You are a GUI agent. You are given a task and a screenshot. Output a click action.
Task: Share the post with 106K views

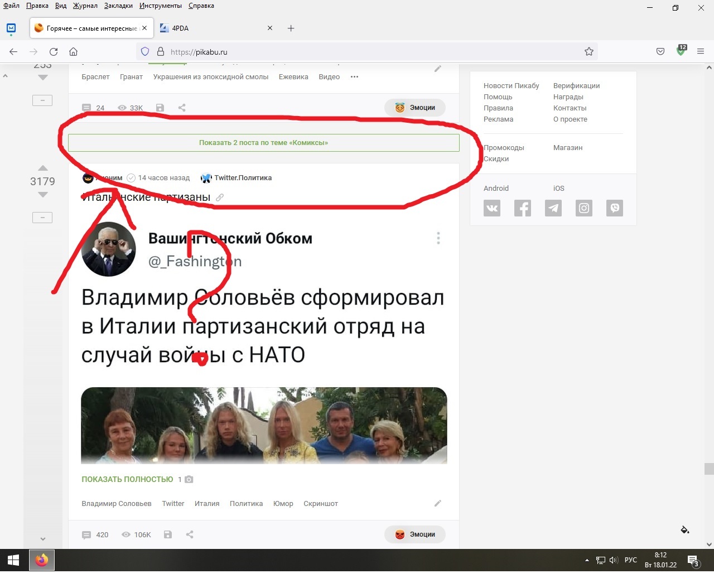tap(190, 534)
